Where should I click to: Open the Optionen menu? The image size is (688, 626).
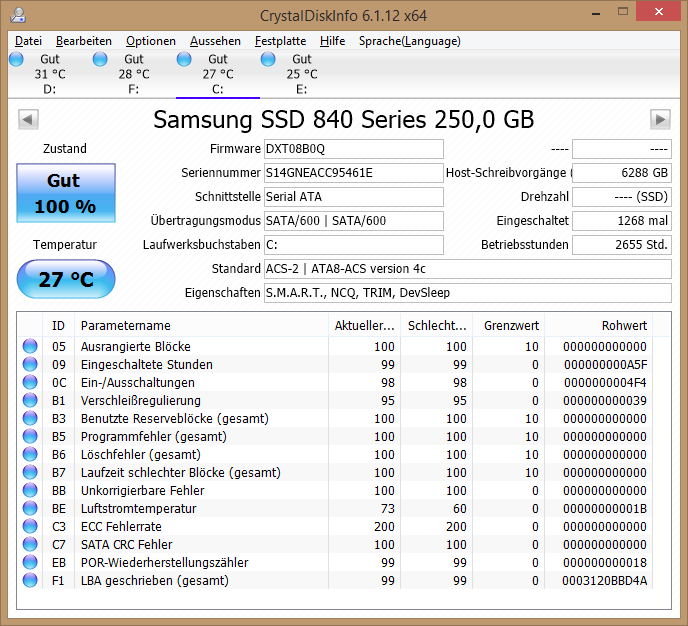(150, 41)
